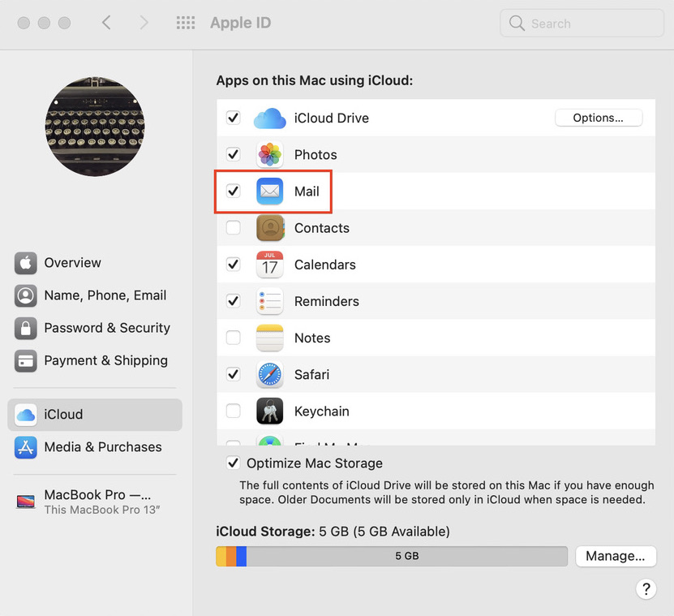Click the 'Keychain' row label
The height and width of the screenshot is (616, 674).
[321, 411]
